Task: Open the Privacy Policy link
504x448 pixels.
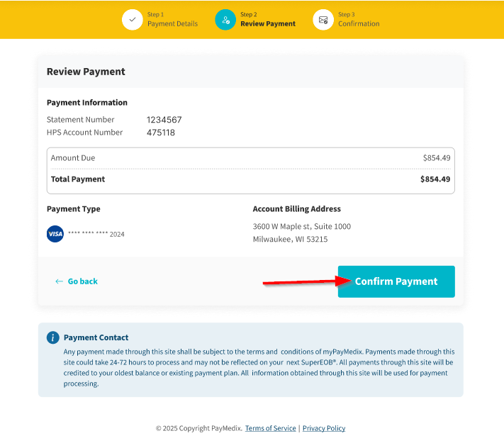Action: coord(324,428)
